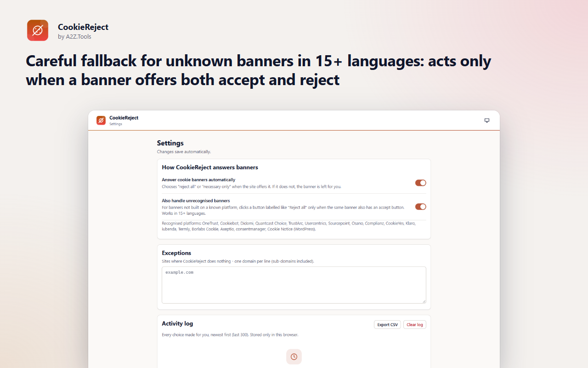Click 'How CookieReject answers banners' heading
Screen dimensions: 588x368
[210, 167]
